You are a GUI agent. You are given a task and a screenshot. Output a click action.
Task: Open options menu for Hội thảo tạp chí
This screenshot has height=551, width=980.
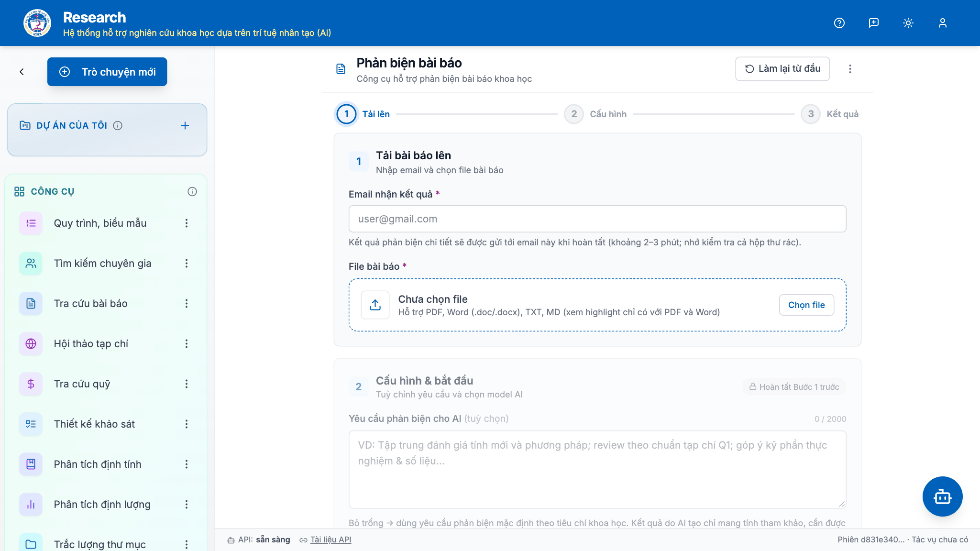187,344
